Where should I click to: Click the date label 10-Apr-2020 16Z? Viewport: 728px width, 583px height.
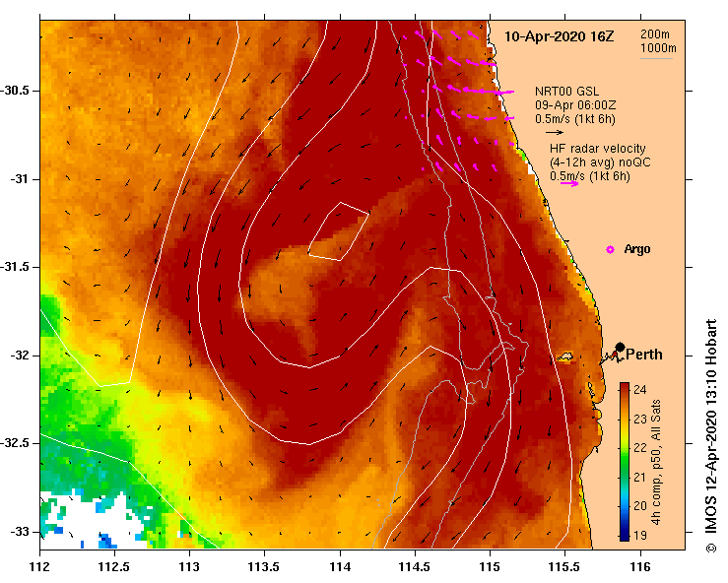click(x=559, y=36)
